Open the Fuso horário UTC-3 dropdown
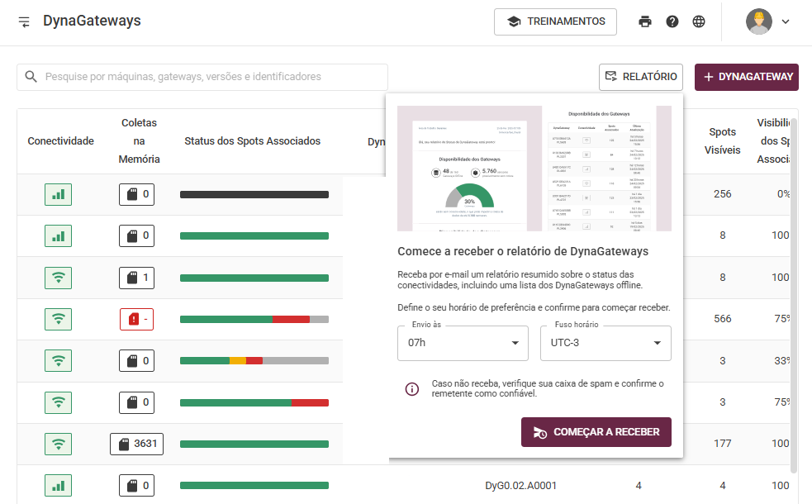Screen dimensions: 812x504 pyautogui.click(x=605, y=343)
